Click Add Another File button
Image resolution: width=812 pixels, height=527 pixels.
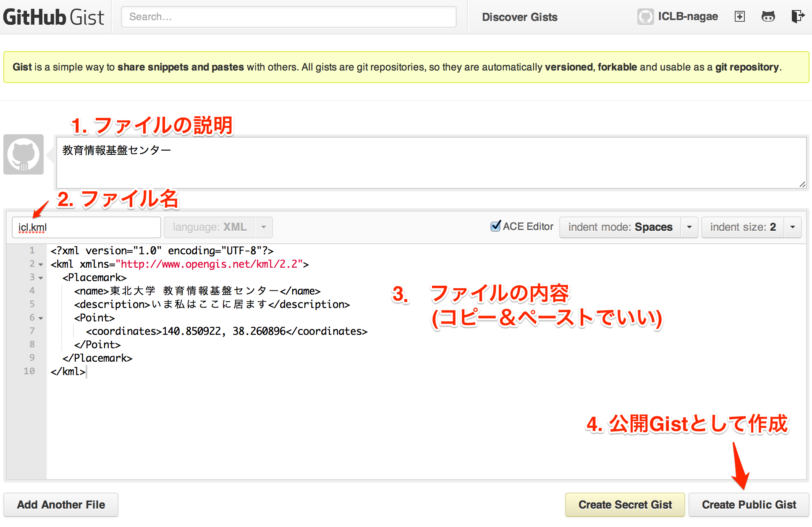(x=61, y=505)
